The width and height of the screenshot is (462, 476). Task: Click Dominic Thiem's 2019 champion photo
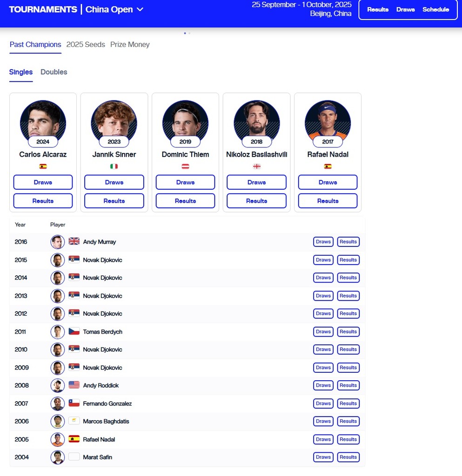coord(185,122)
